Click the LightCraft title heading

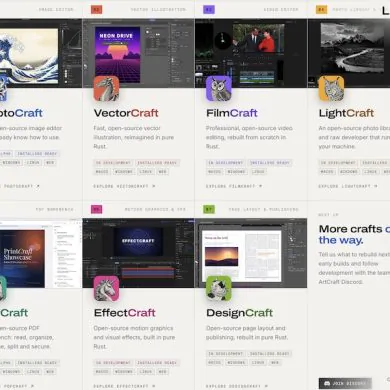coord(346,113)
